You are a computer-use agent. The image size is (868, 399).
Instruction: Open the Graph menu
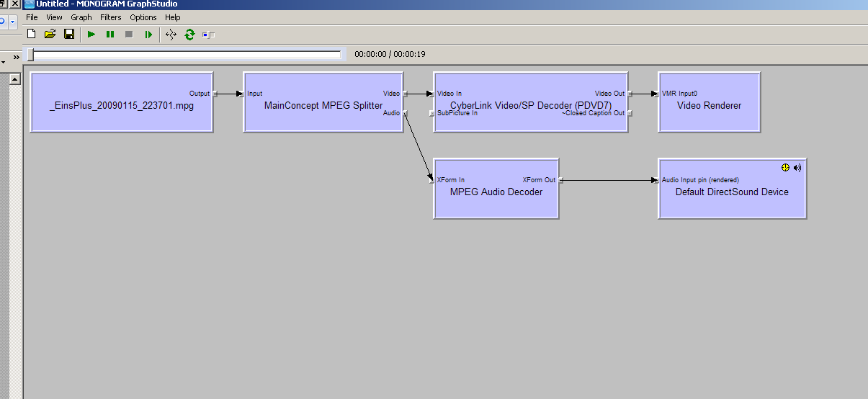[81, 17]
